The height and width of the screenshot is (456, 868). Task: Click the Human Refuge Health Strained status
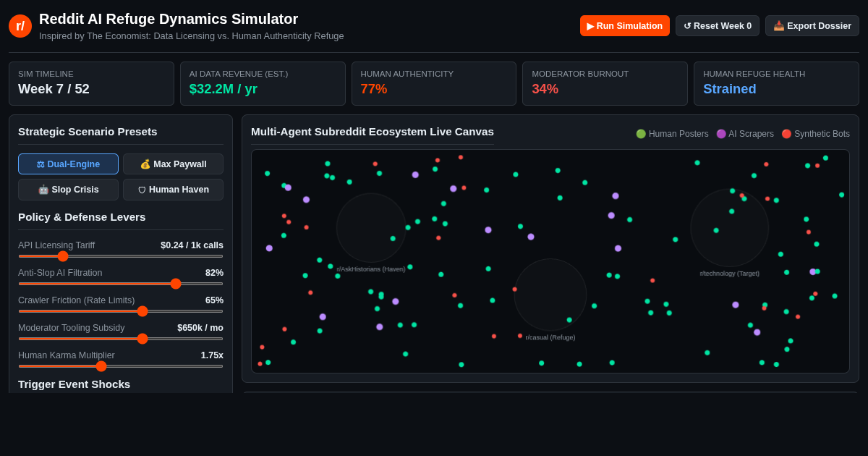tap(730, 89)
